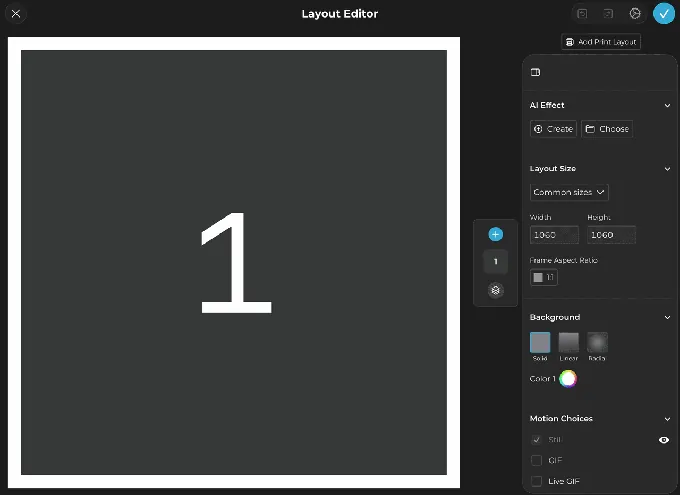The height and width of the screenshot is (495, 680).
Task: Open the version history clock icon
Action: click(635, 14)
